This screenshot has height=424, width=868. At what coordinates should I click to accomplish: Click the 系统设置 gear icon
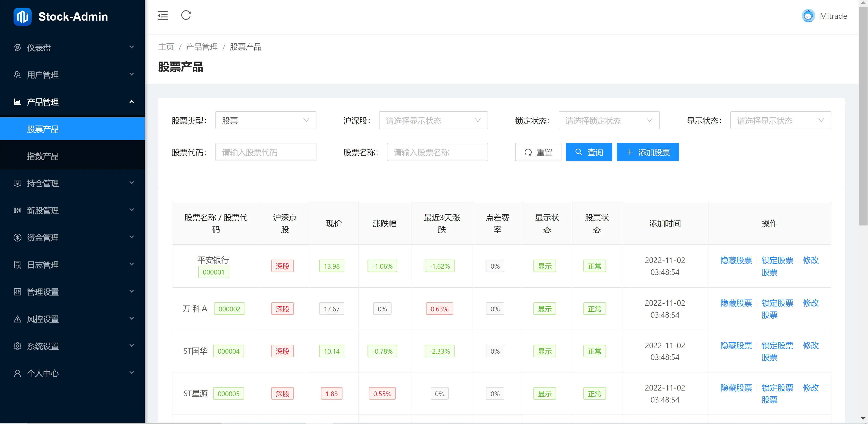18,346
